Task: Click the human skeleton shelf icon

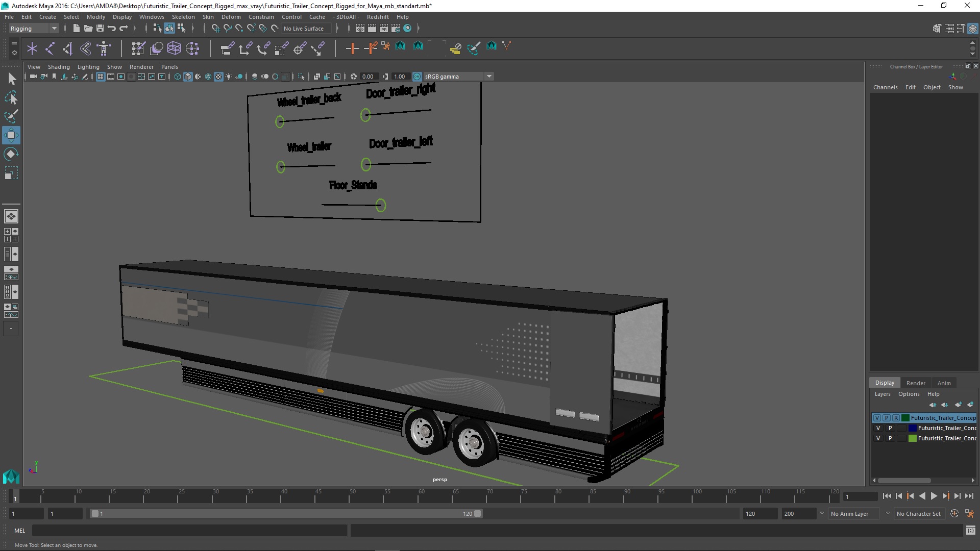Action: 104,48
